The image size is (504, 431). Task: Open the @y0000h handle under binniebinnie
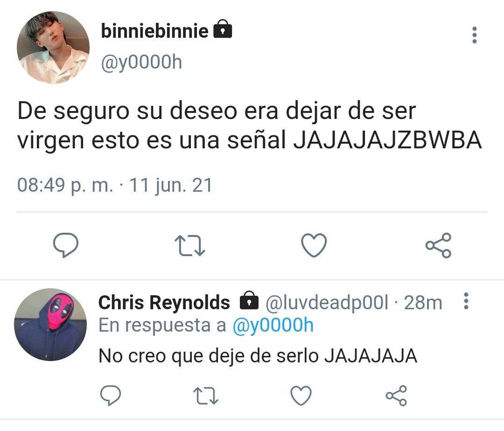141,62
